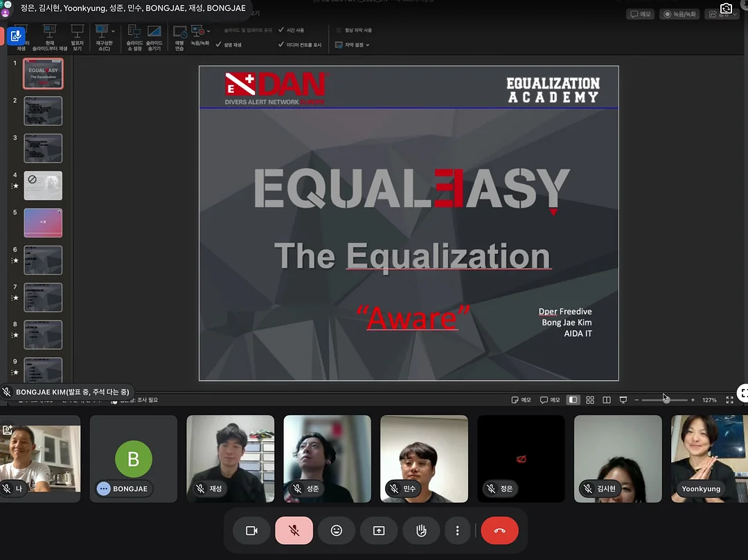Screen dimensions: 748x560
Task: Toggle the camera button in call controls
Action: pos(251,530)
